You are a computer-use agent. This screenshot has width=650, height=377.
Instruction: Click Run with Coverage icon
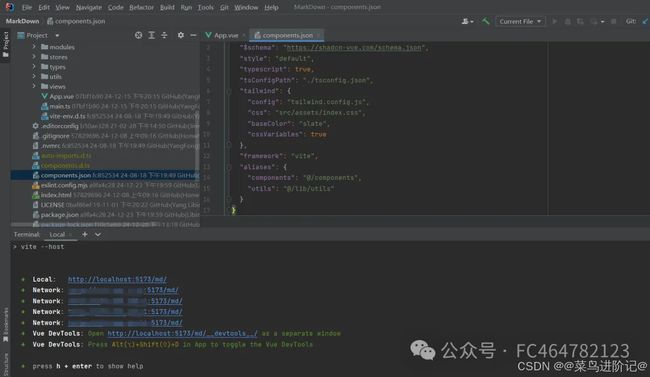click(x=580, y=21)
